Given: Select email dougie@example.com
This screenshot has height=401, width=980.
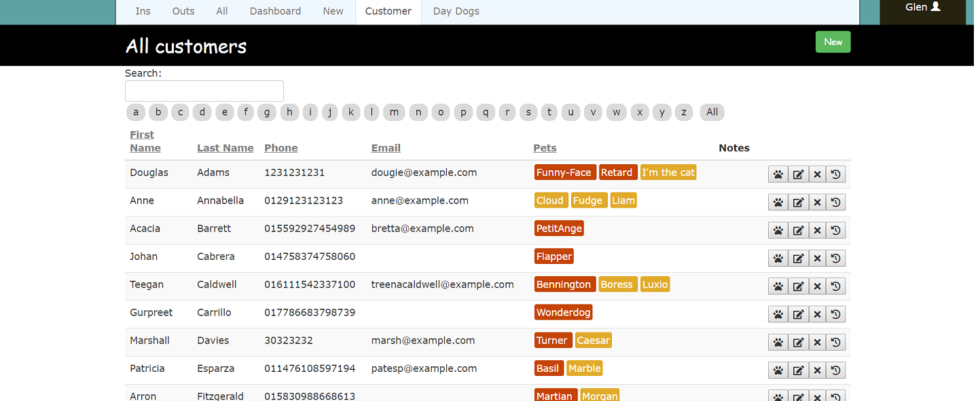Looking at the screenshot, I should pos(424,172).
